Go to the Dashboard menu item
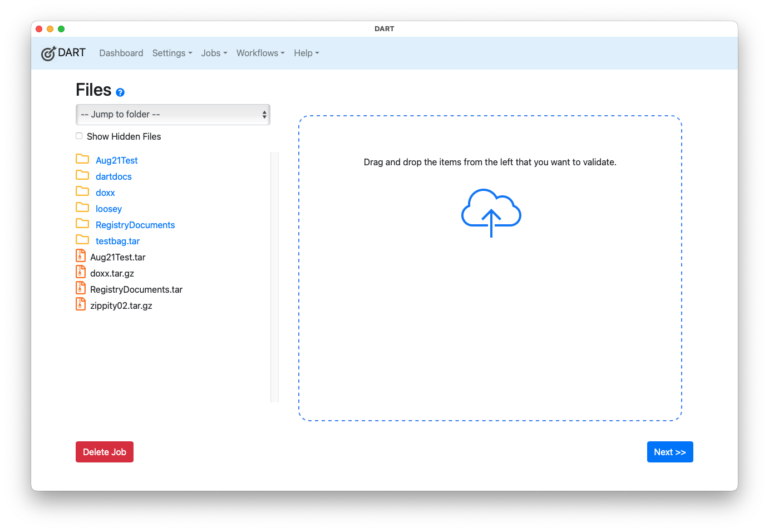Viewport: 769px width, 532px height. (121, 53)
